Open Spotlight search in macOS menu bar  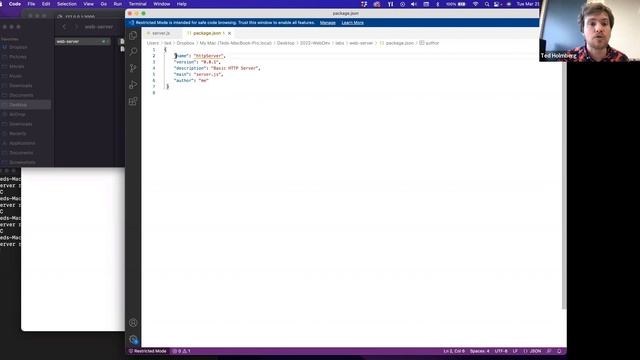487,4
